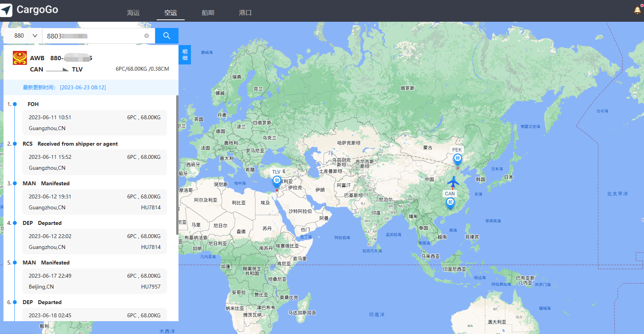Image resolution: width=644 pixels, height=334 pixels.
Task: Click the PEK transfer map pin
Action: [458, 159]
